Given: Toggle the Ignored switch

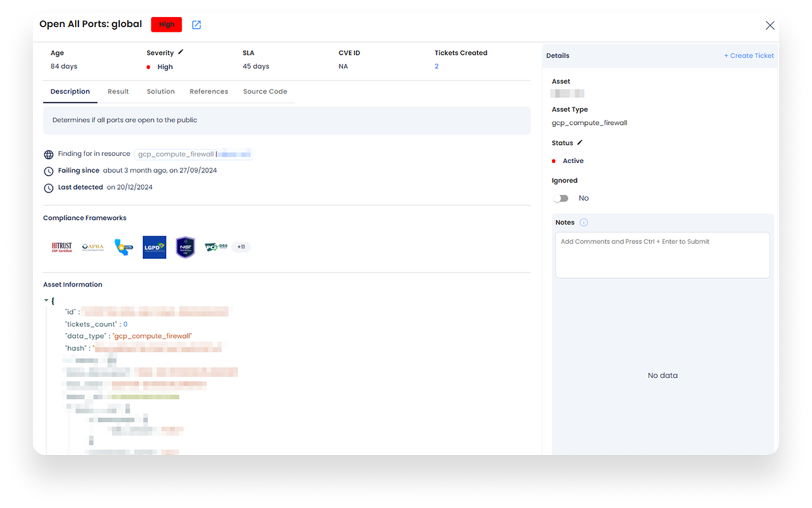Looking at the screenshot, I should (561, 198).
